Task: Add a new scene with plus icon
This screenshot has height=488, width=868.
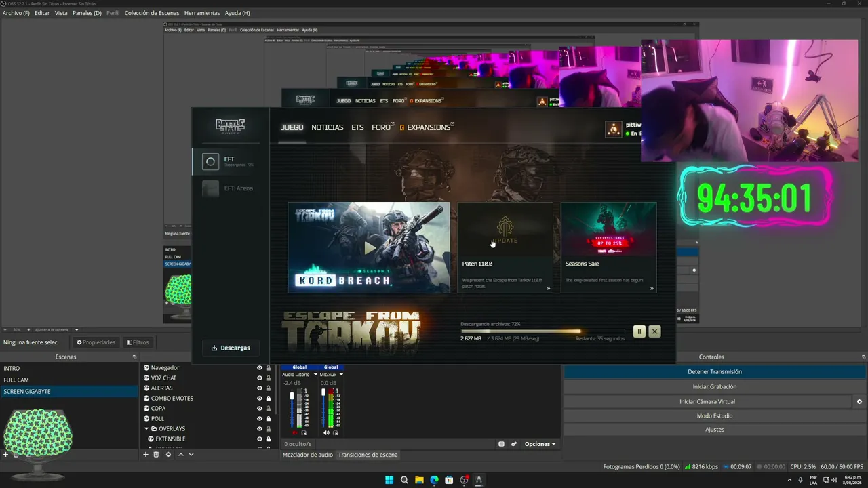Action: 5,455
